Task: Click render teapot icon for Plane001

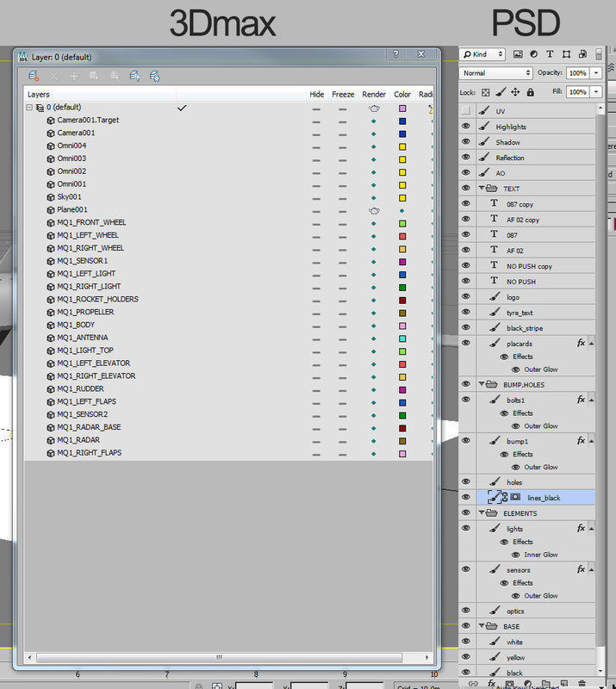Action: [x=374, y=211]
